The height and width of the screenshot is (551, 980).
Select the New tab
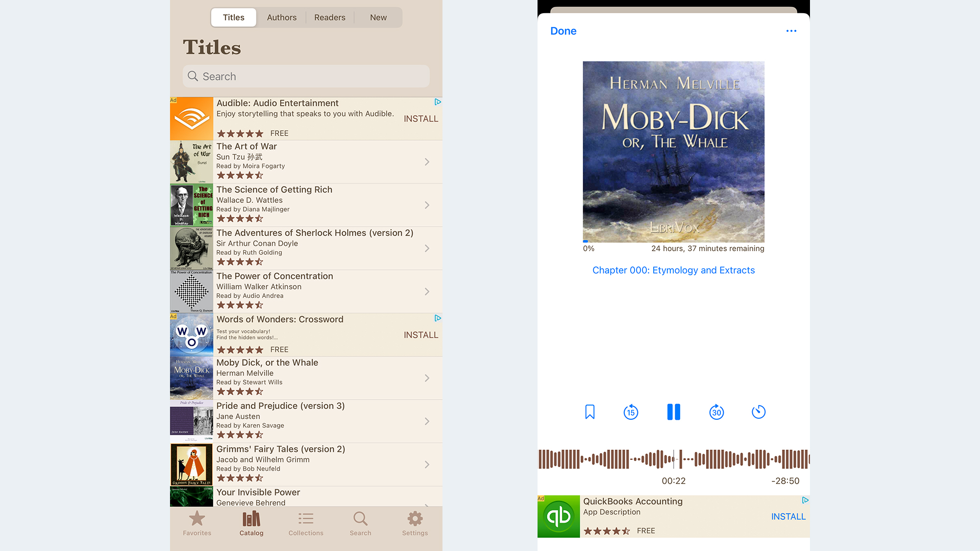pos(378,18)
